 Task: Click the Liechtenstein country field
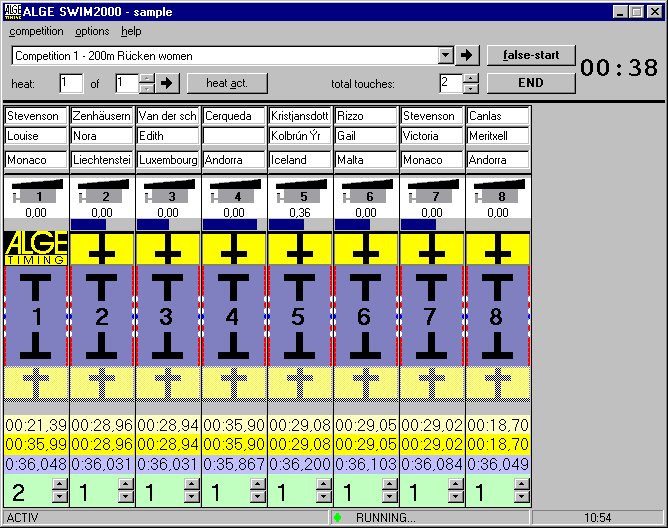102,160
